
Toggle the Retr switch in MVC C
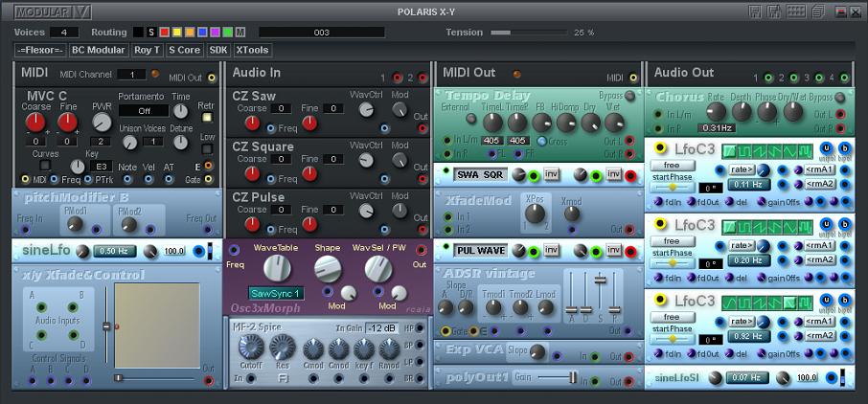tap(207, 118)
